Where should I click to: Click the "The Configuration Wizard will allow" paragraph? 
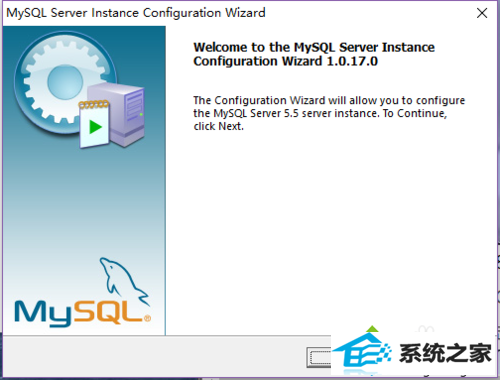(329, 113)
